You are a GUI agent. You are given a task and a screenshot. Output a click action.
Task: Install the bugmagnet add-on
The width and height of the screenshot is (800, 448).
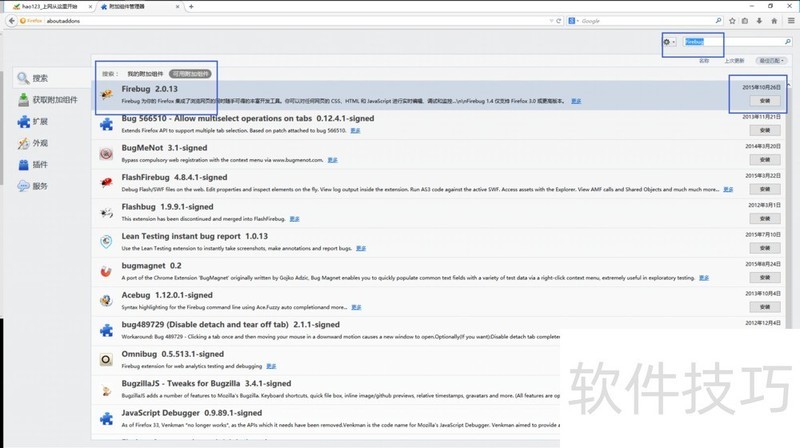[x=765, y=278]
